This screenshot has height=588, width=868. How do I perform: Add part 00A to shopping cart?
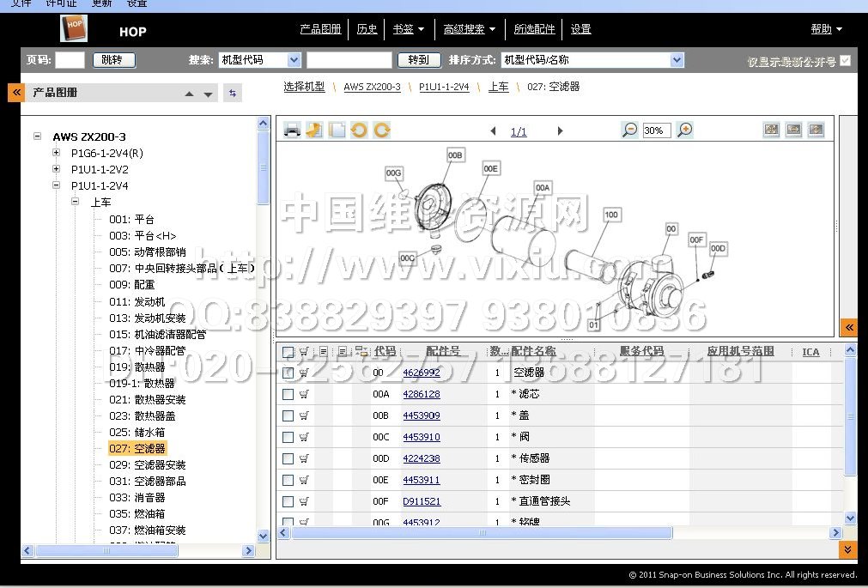pyautogui.click(x=304, y=394)
